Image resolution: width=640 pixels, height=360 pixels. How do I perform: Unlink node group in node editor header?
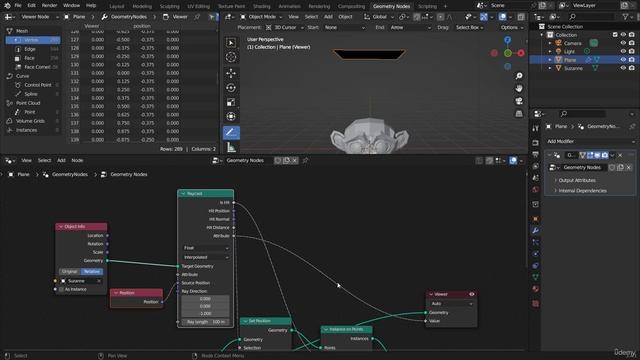295,160
